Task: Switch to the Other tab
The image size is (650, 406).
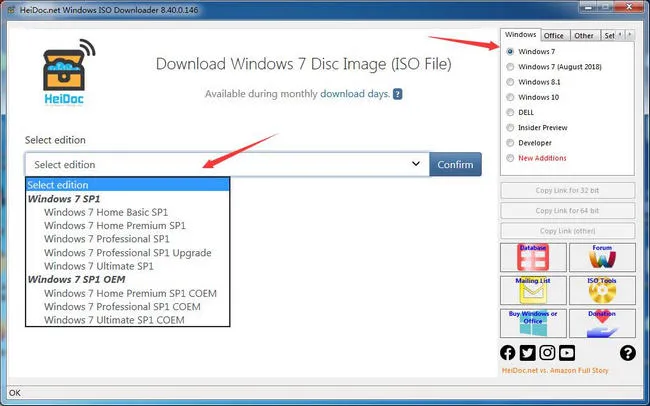Action: [x=584, y=36]
